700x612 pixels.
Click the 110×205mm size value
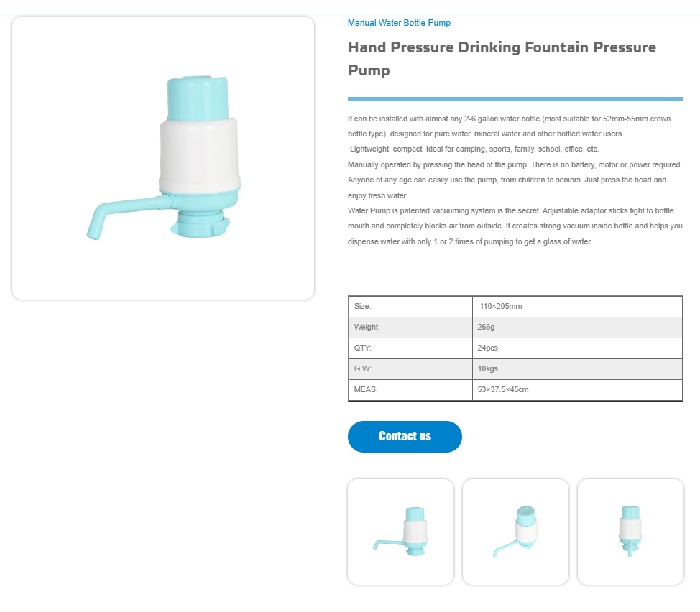click(x=501, y=307)
